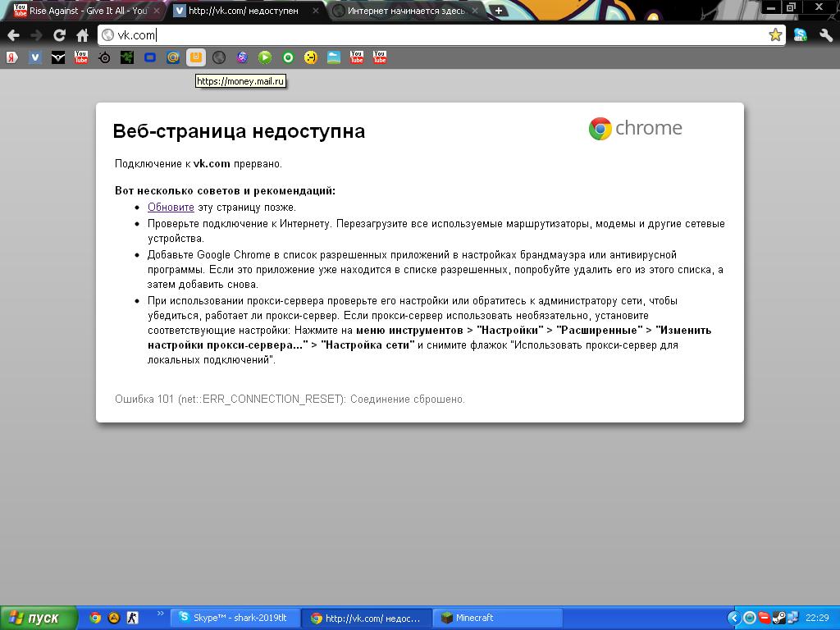This screenshot has width=840, height=630.
Task: Click the Steam tray icon
Action: point(779,619)
